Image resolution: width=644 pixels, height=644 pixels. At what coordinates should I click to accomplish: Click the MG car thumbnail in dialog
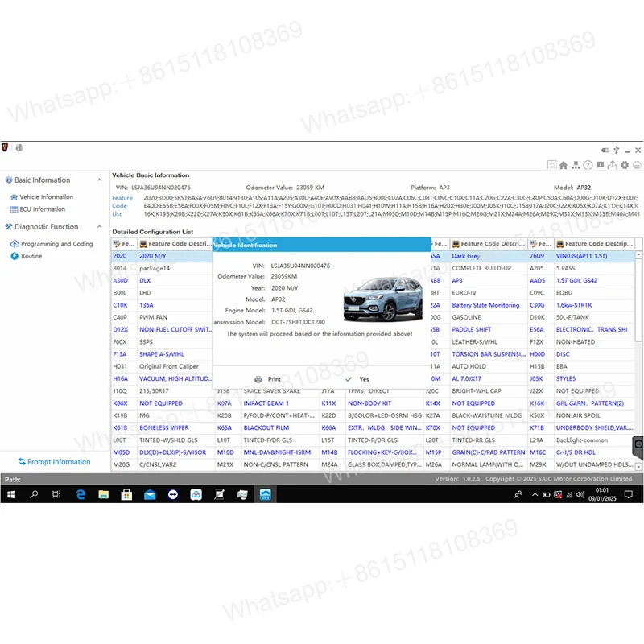click(x=383, y=299)
